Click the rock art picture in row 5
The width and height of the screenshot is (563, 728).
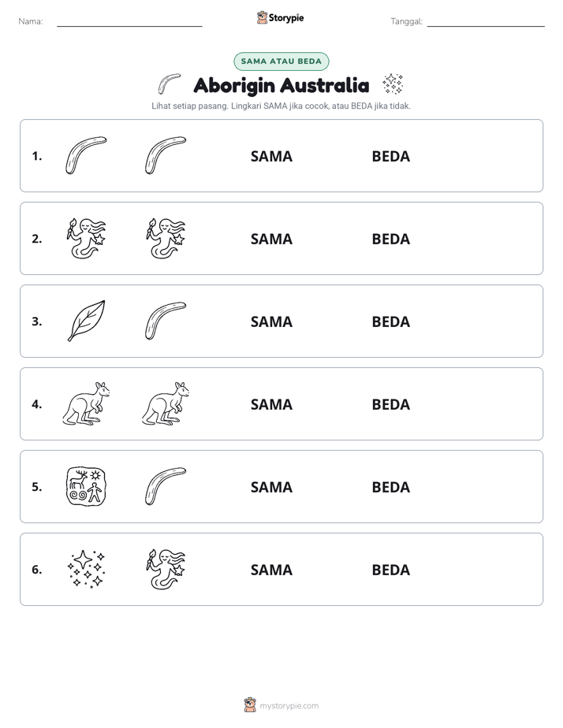86,487
